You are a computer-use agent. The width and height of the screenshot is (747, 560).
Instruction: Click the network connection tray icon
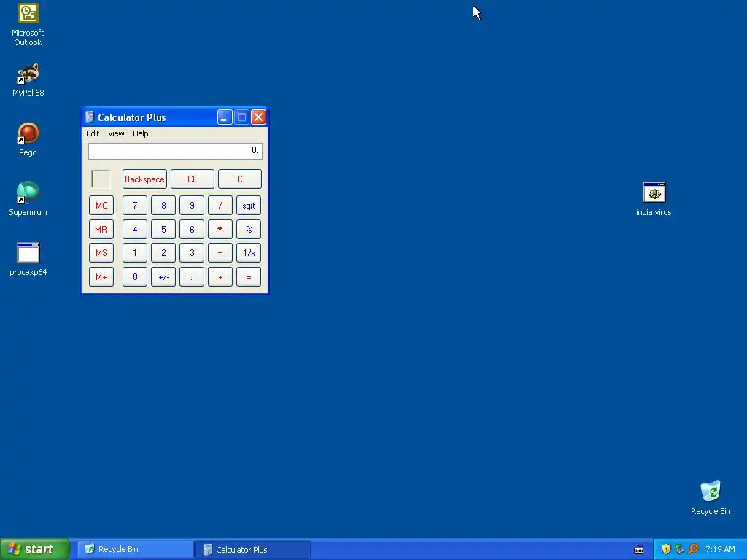tap(679, 549)
